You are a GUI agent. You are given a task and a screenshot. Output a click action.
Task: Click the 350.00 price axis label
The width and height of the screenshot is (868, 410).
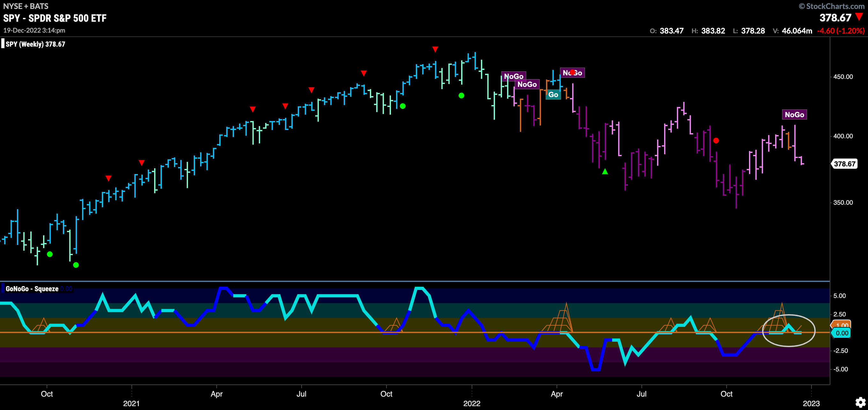point(843,203)
